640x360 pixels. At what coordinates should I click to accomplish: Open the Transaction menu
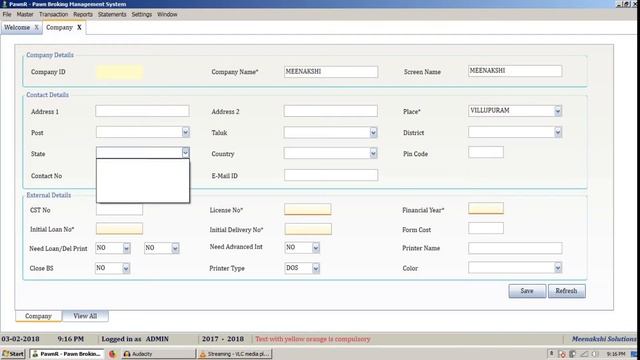tap(53, 14)
